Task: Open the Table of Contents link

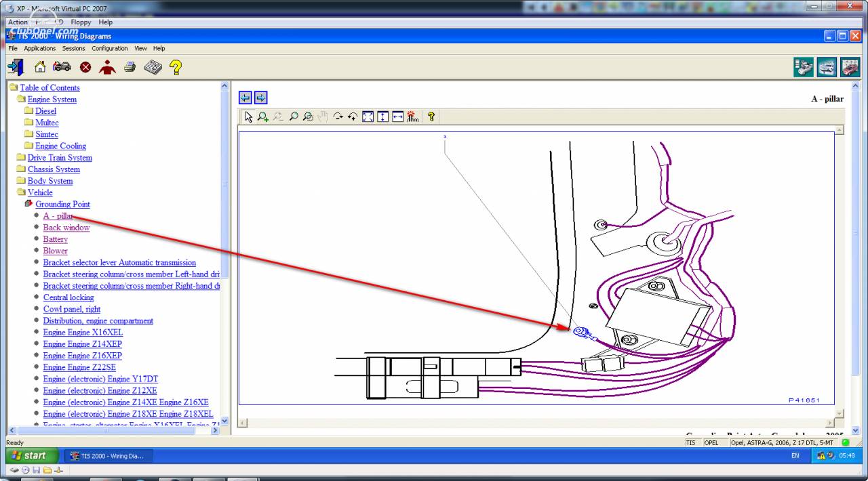Action: click(50, 87)
